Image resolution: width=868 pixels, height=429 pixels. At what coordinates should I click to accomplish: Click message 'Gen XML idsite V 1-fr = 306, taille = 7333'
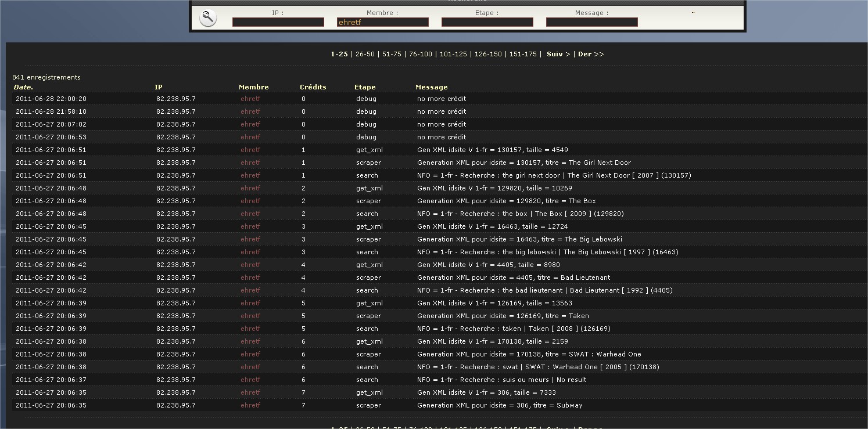pos(486,392)
